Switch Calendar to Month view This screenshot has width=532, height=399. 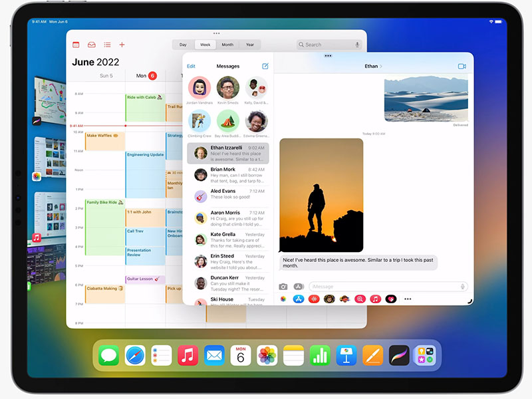[x=227, y=45]
